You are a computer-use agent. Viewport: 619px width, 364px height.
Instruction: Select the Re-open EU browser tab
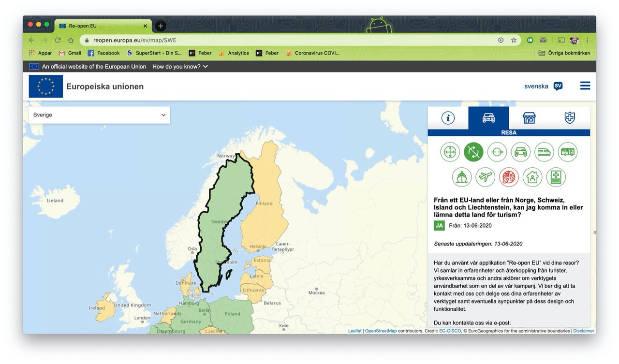(103, 26)
